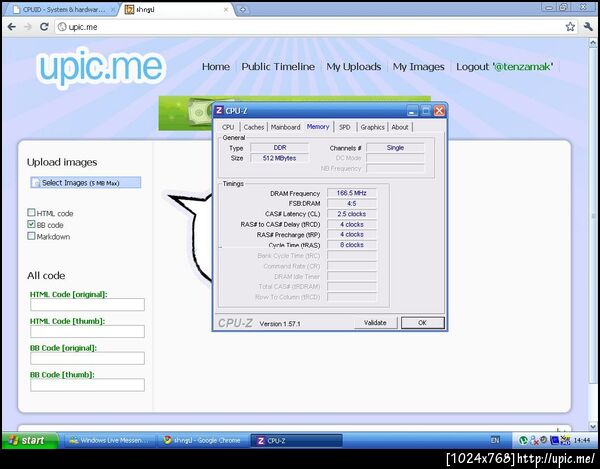Click the BB Code [original] field
This screenshot has height=469, width=600.
pos(87,358)
